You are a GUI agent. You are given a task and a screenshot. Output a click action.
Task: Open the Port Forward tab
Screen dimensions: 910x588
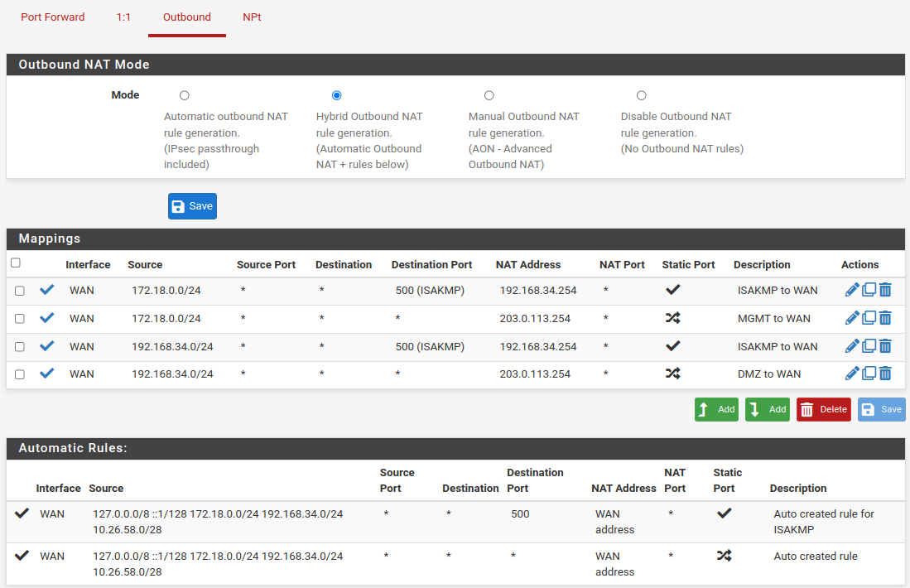[x=53, y=17]
